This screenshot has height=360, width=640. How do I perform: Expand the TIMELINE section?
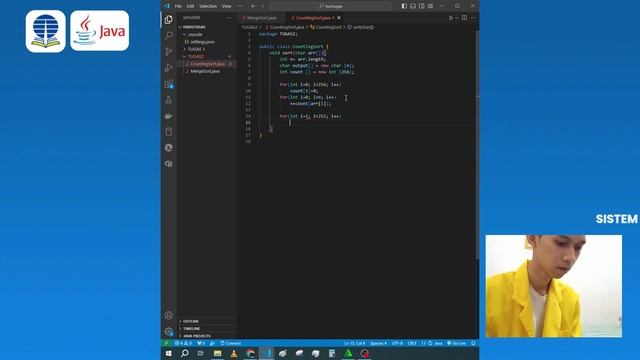pyautogui.click(x=207, y=329)
